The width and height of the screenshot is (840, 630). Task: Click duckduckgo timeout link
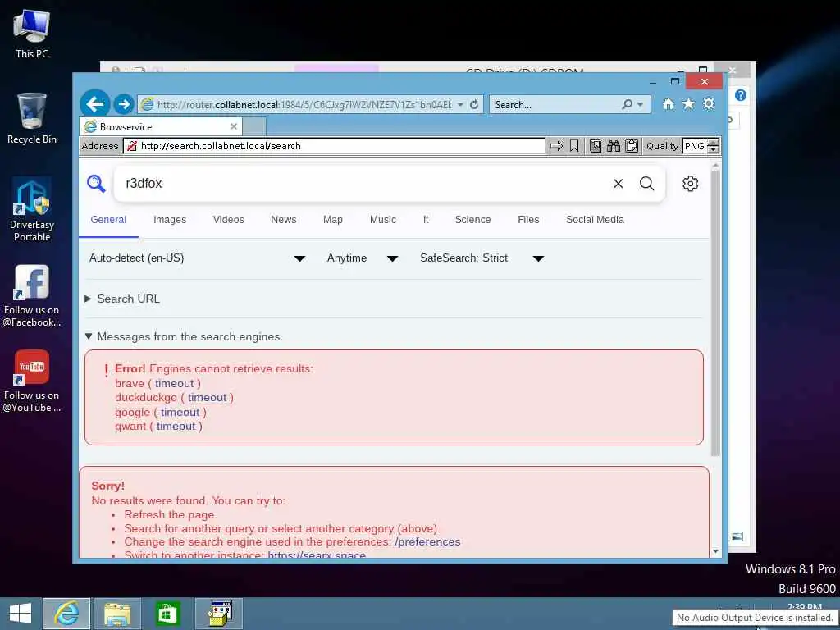tap(207, 398)
